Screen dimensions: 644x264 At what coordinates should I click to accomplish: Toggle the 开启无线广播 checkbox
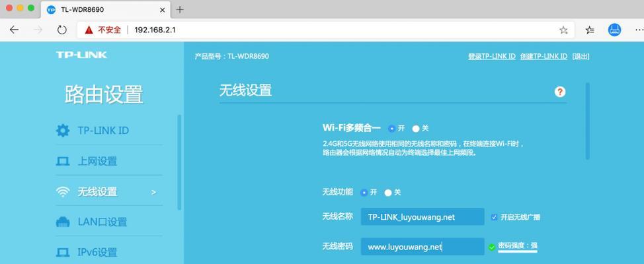(494, 217)
